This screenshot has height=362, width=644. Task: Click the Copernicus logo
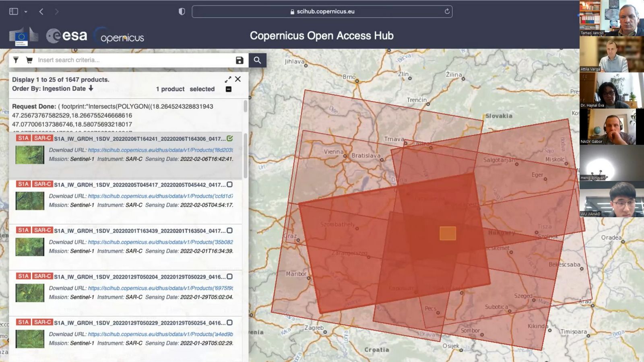120,36
